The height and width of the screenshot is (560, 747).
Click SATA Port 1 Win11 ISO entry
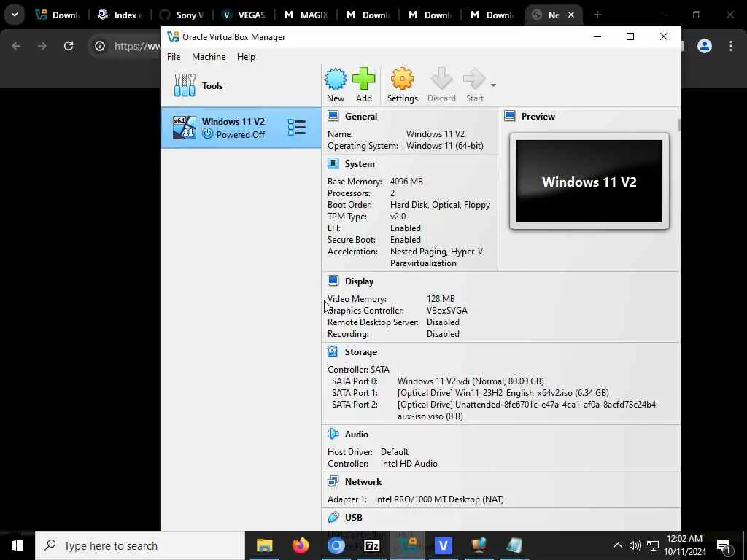tap(503, 393)
